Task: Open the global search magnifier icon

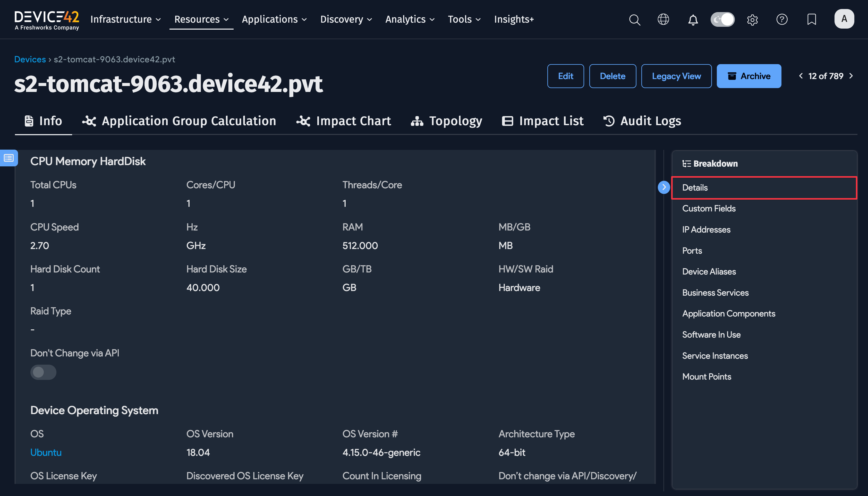Action: click(634, 19)
